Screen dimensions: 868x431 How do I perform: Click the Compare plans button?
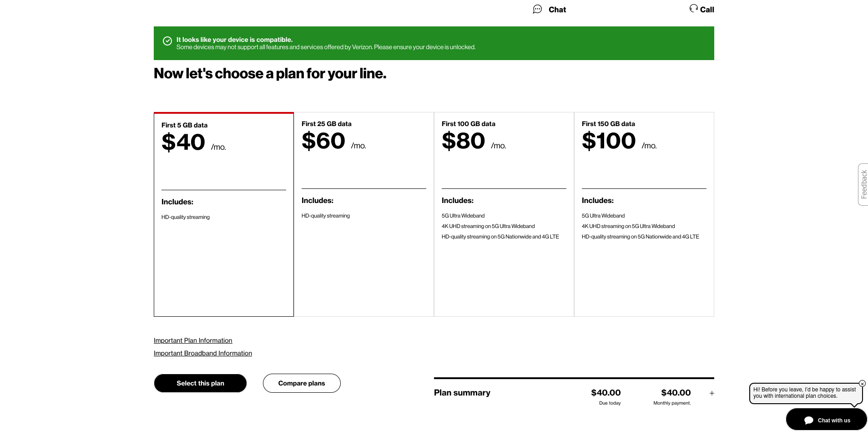[302, 383]
